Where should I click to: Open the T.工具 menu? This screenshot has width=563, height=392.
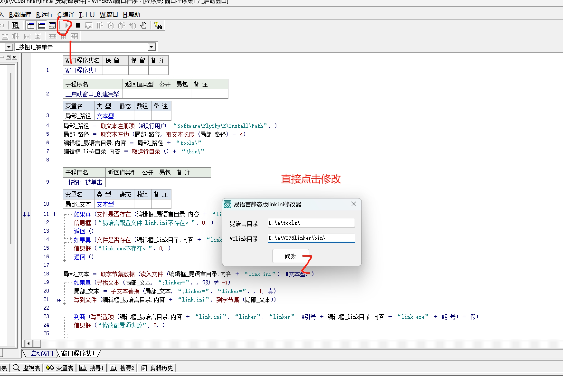87,14
